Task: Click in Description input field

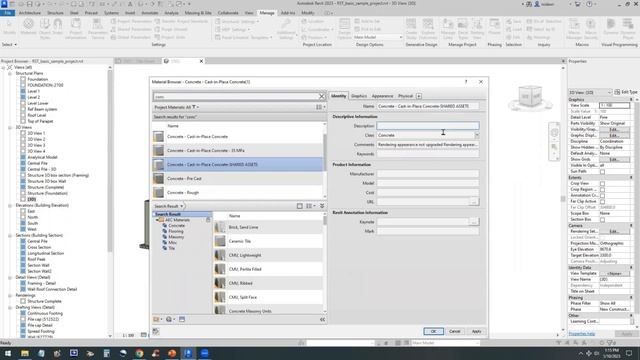Action: click(427, 126)
